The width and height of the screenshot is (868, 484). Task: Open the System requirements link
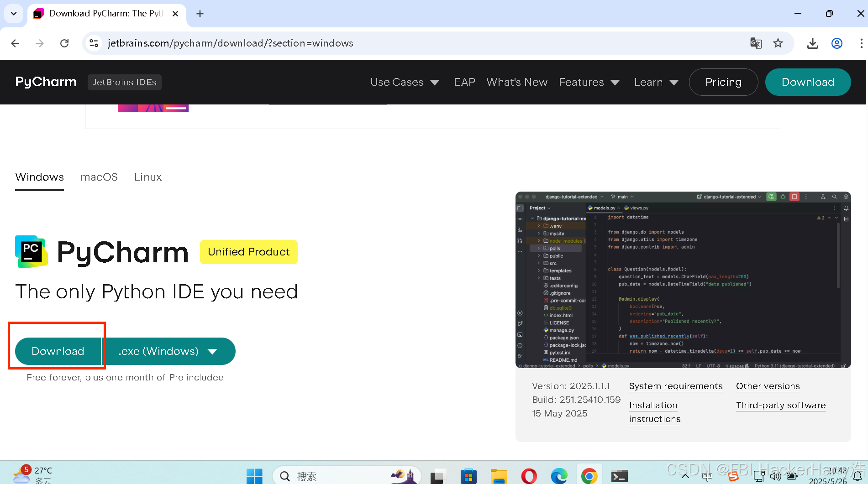[676, 386]
